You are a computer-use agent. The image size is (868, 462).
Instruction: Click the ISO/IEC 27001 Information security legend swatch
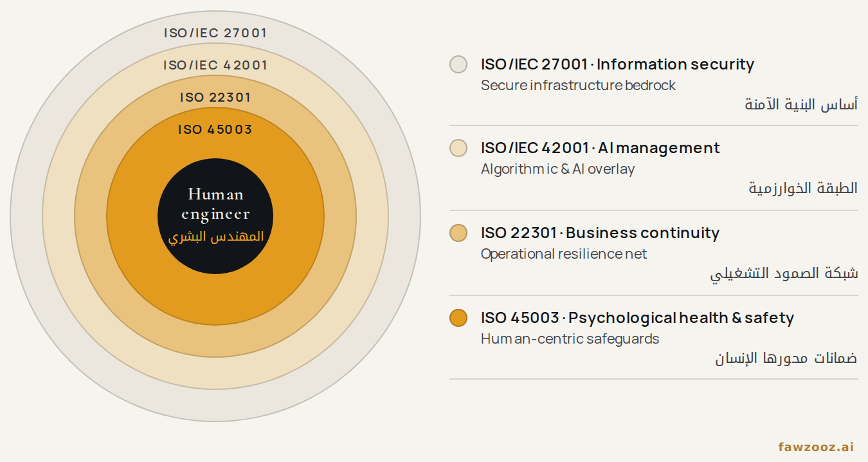point(458,64)
